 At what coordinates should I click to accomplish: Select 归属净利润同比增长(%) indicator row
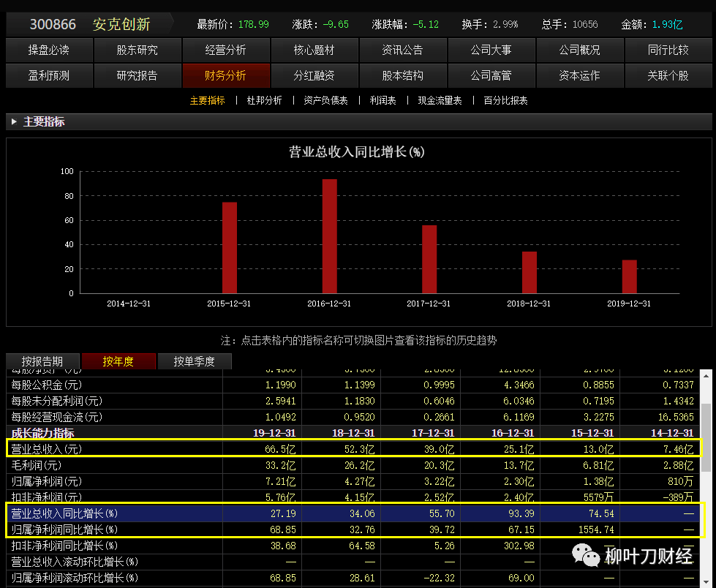[x=353, y=529]
